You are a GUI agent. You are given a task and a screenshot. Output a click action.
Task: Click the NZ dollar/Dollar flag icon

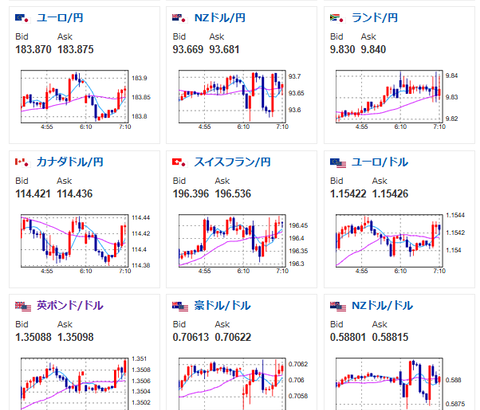tap(338, 306)
